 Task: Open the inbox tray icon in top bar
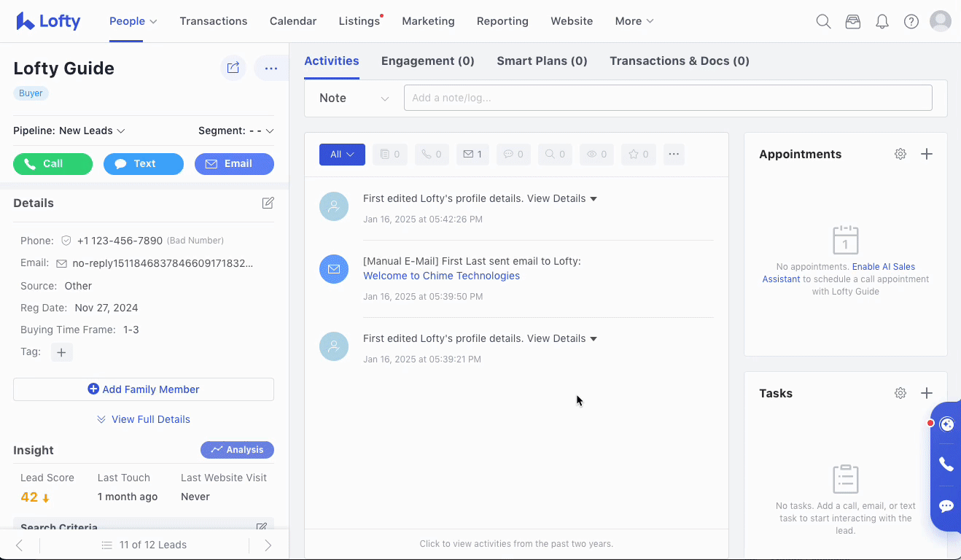tap(852, 21)
